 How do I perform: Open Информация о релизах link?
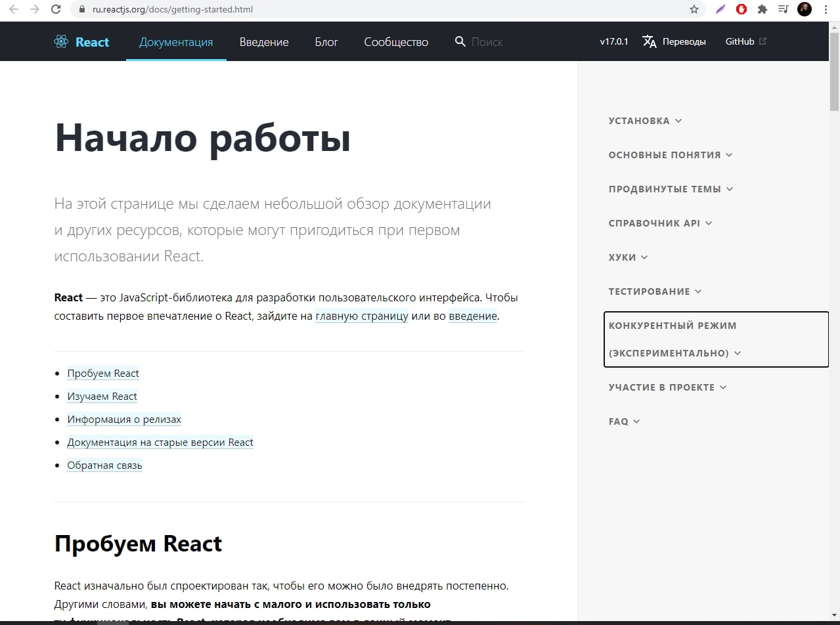(124, 420)
